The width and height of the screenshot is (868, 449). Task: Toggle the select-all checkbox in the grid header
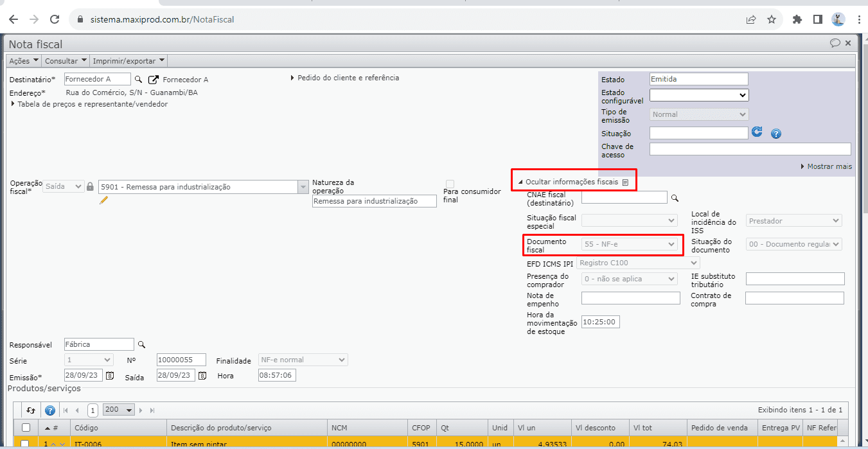26,427
